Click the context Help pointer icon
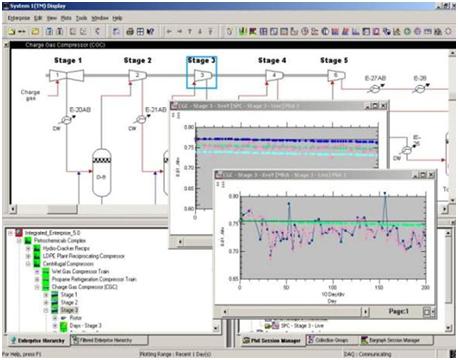Viewport: 458px width, 360px height. pyautogui.click(x=151, y=32)
